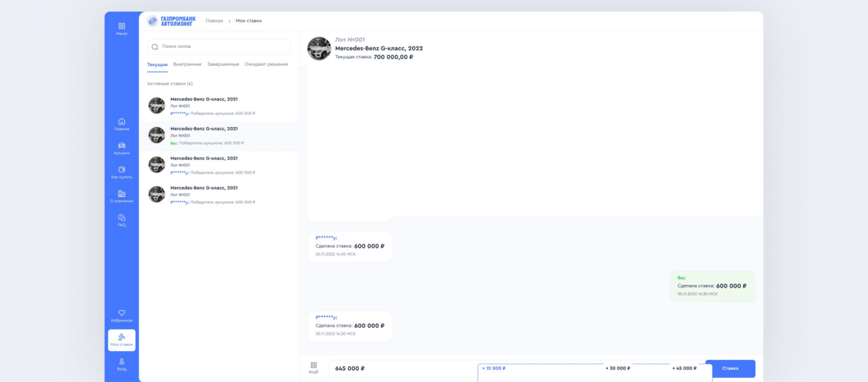The image size is (868, 382).
Task: Click Мои ставки breadcrumb text
Action: pos(249,21)
